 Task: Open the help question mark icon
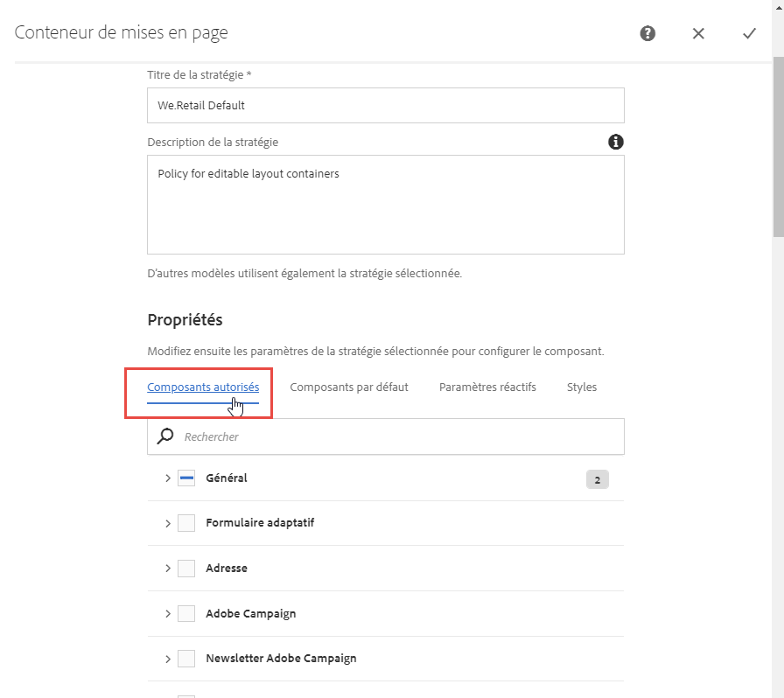[647, 33]
